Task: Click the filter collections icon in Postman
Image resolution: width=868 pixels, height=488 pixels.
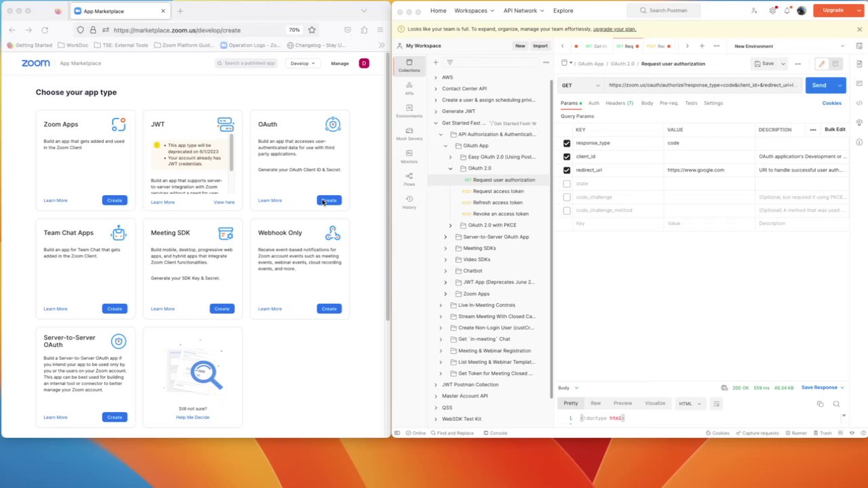Action: click(x=450, y=62)
